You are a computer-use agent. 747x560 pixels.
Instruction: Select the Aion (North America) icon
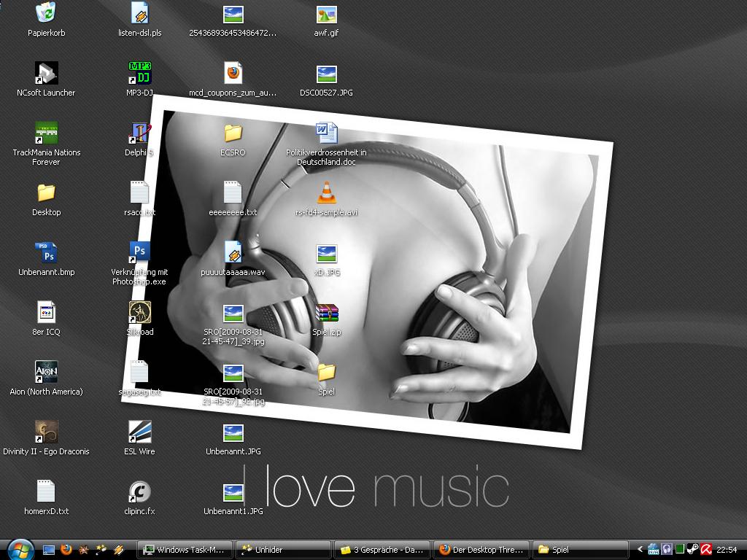tap(46, 373)
